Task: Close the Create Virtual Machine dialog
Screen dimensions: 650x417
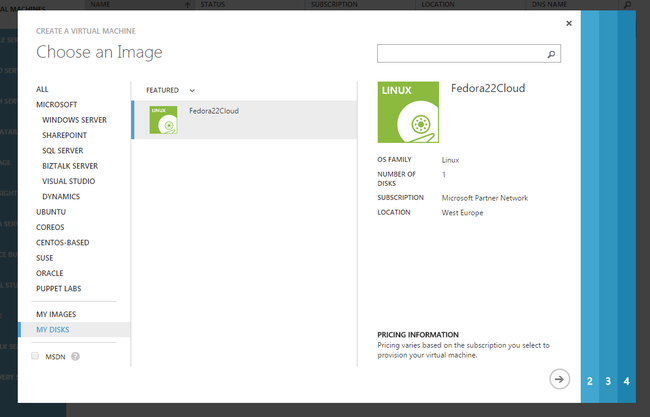Action: click(x=569, y=22)
